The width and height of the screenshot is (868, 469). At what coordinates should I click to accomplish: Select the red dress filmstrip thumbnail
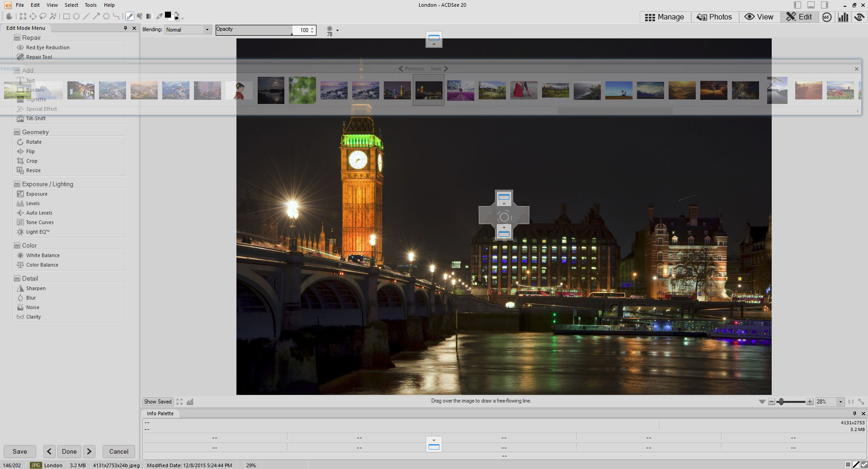(524, 90)
